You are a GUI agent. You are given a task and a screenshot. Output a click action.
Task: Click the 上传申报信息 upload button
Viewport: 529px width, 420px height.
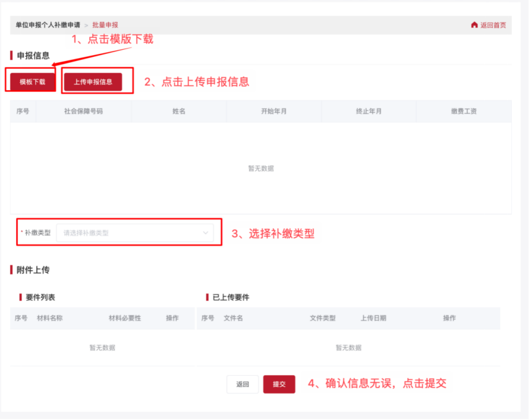pyautogui.click(x=93, y=82)
